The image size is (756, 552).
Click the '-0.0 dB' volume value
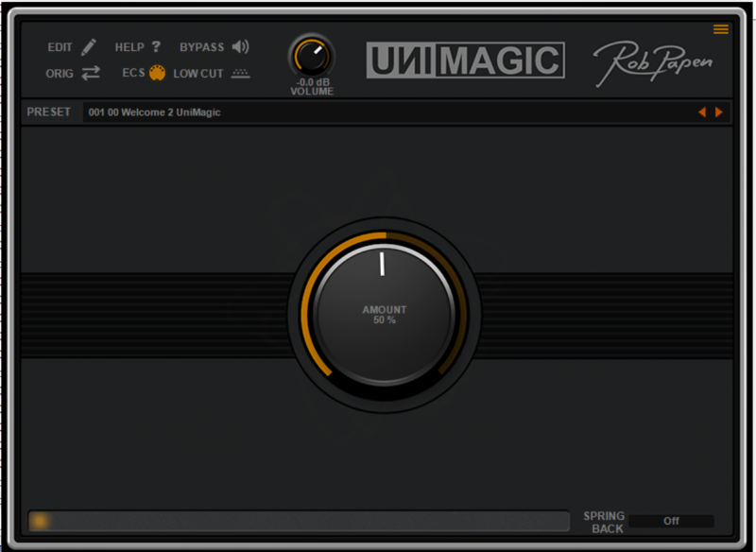coord(313,82)
